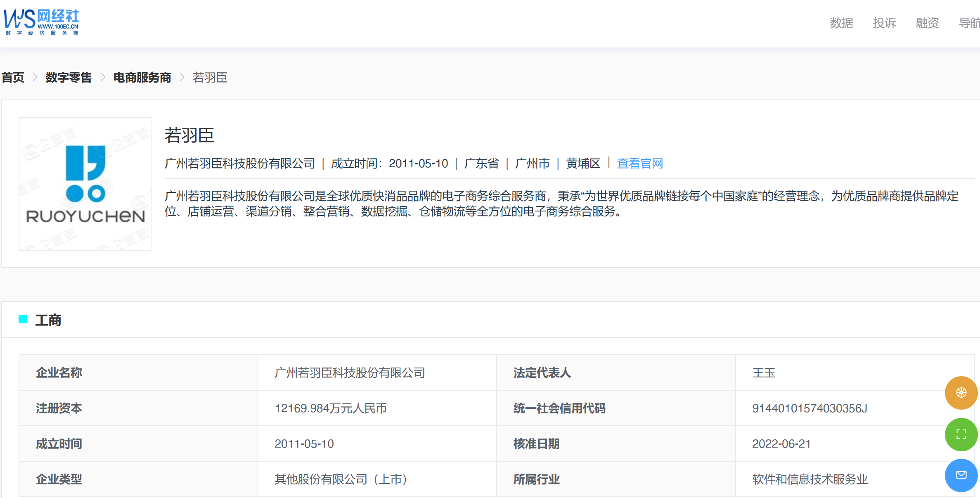Click the 企业名称 table label
This screenshot has height=498, width=980.
pyautogui.click(x=59, y=373)
